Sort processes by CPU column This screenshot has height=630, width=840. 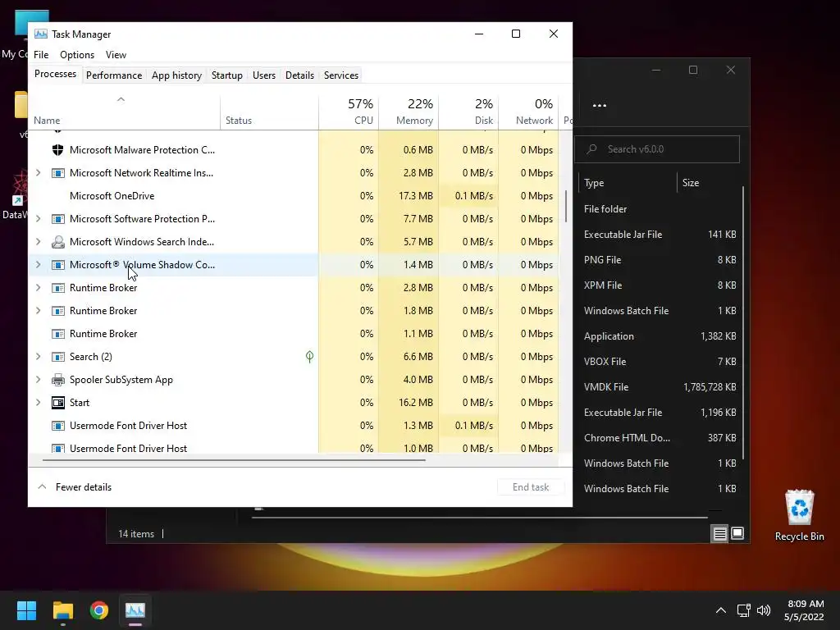point(349,112)
